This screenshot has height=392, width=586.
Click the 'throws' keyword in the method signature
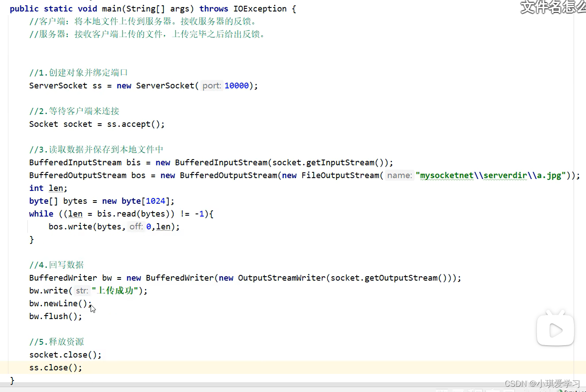point(214,8)
